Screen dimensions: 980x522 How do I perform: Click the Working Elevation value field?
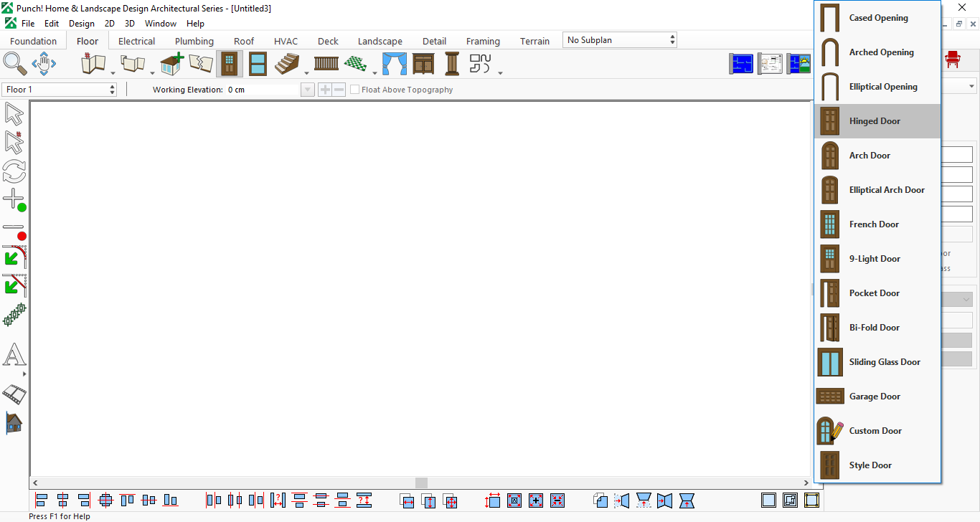pyautogui.click(x=263, y=90)
